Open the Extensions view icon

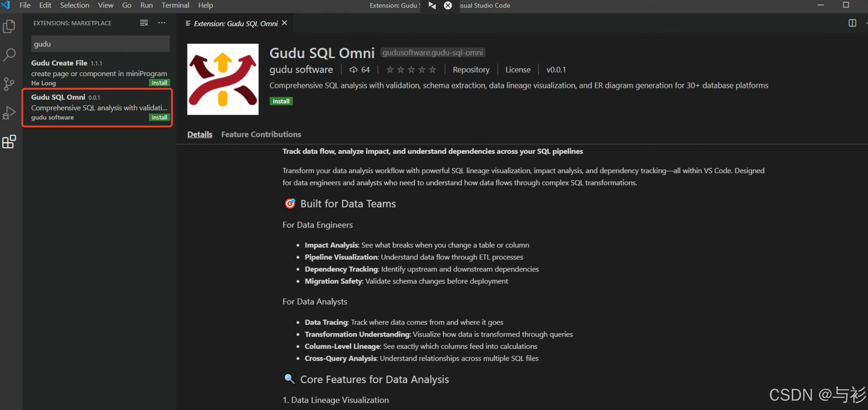pos(9,142)
